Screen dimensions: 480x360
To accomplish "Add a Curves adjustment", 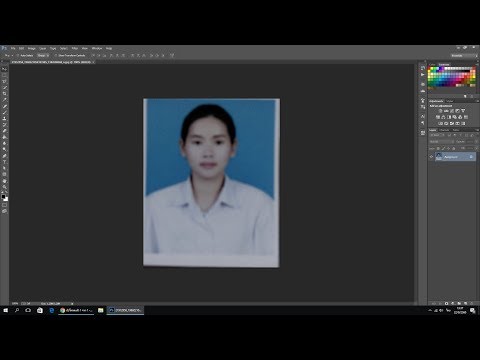I will pyautogui.click(x=452, y=111).
